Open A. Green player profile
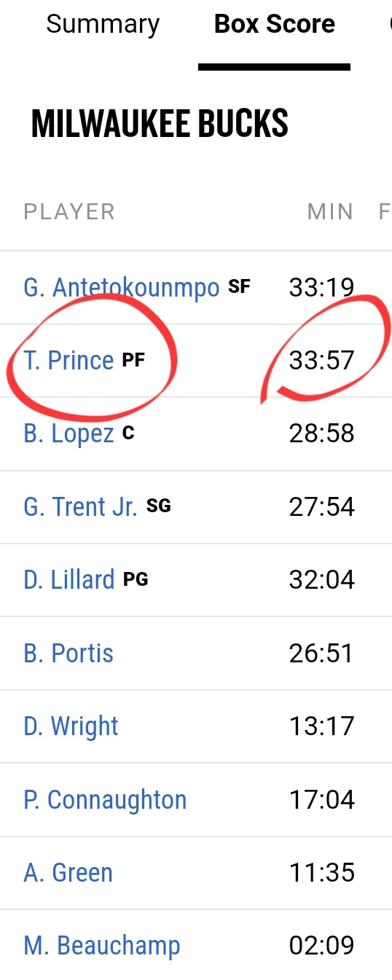This screenshot has width=392, height=980. pos(68,873)
